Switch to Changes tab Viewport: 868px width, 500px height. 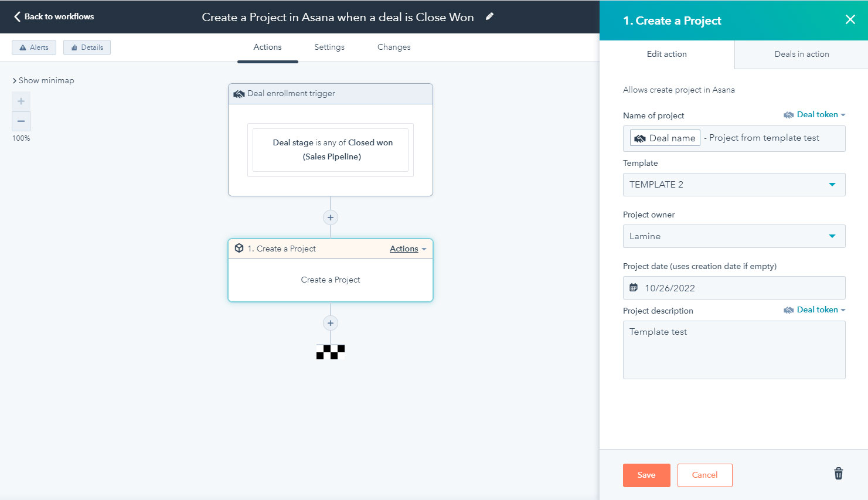(x=394, y=47)
